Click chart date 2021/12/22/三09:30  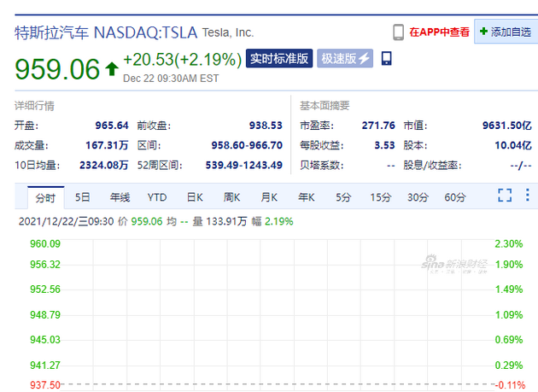(x=67, y=221)
